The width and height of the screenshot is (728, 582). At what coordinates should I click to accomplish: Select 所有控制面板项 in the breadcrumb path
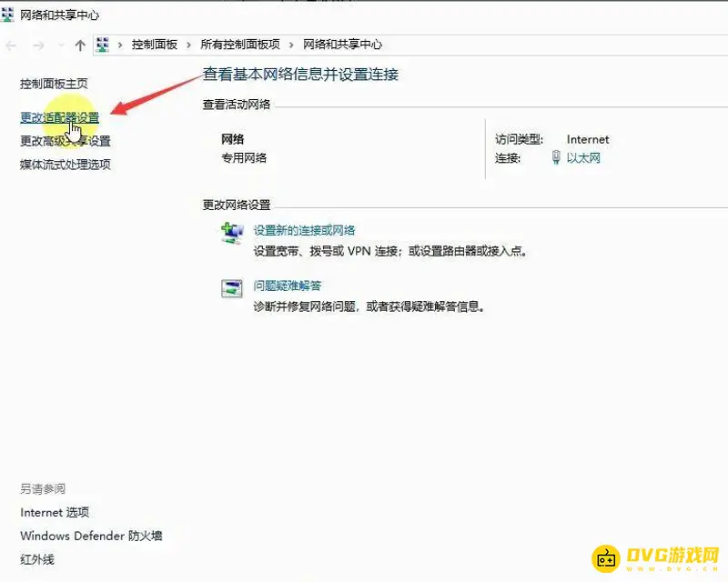240,45
